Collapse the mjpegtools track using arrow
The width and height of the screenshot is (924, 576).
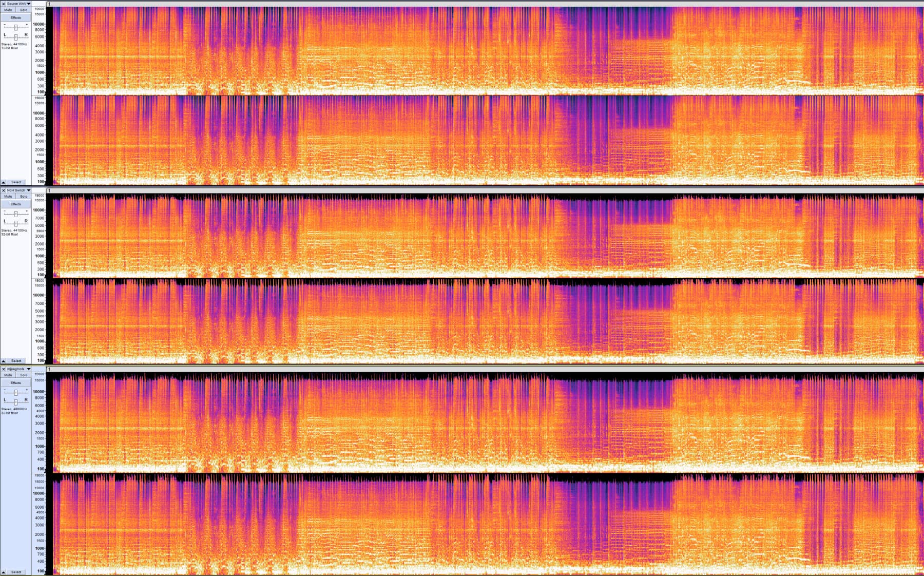tap(4, 572)
